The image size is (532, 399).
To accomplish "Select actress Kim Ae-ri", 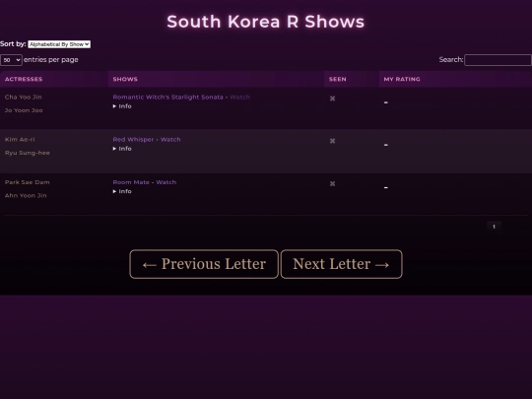I will click(20, 140).
